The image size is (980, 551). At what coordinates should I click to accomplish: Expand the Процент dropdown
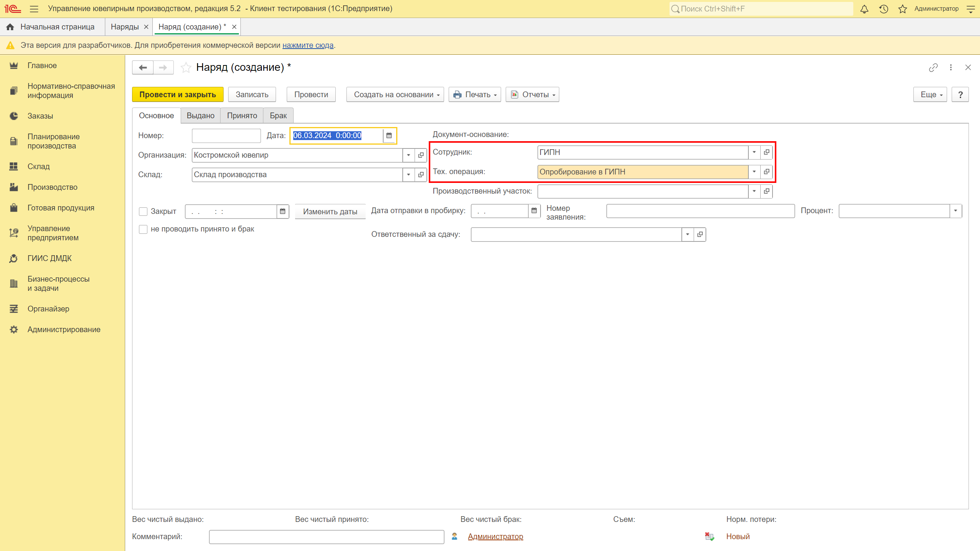[x=956, y=211]
